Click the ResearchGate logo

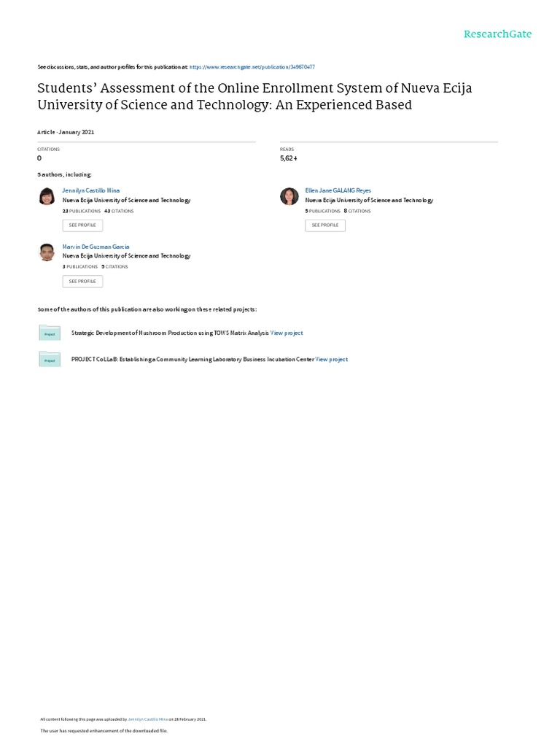[x=497, y=34]
